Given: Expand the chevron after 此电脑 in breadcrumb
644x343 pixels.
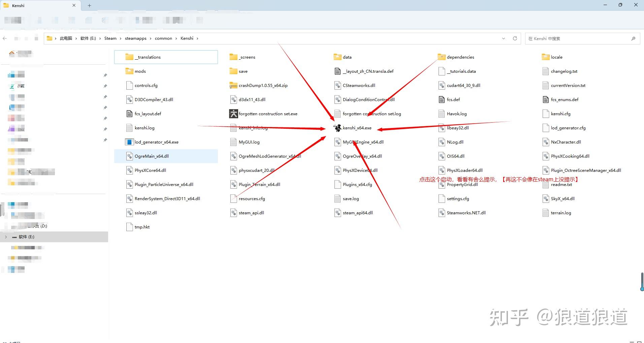Looking at the screenshot, I should tap(76, 38).
